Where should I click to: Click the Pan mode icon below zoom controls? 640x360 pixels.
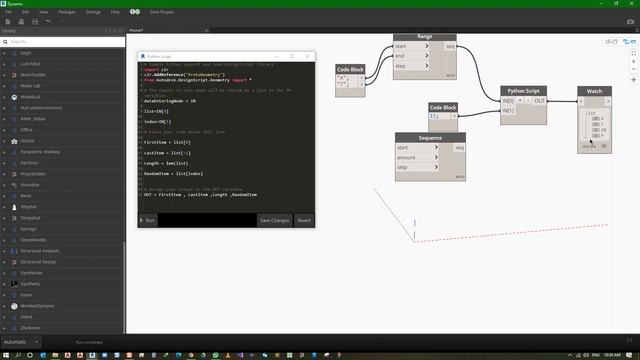point(633,80)
